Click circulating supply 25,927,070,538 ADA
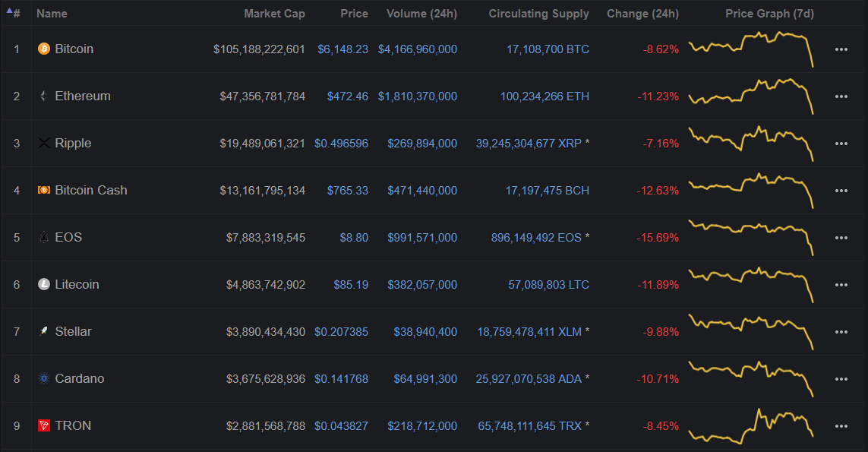This screenshot has height=452, width=868. (529, 379)
